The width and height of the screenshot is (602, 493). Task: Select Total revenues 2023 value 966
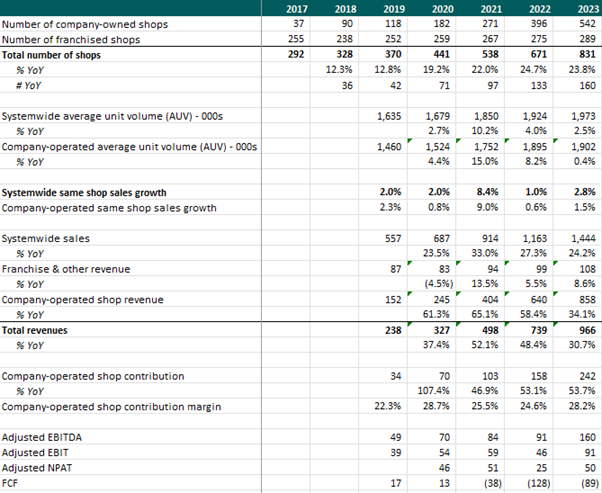pyautogui.click(x=581, y=329)
